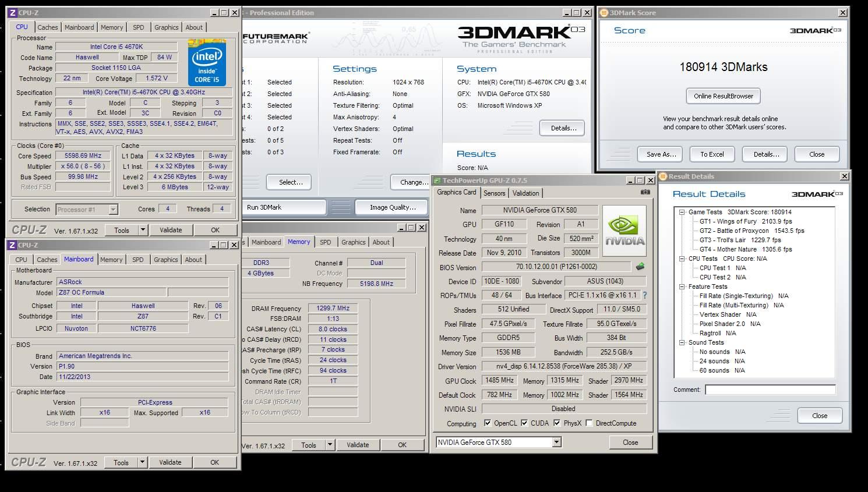Screen dimensions: 868x492
Task: Click the Close button in GPU-Z
Action: [x=630, y=443]
